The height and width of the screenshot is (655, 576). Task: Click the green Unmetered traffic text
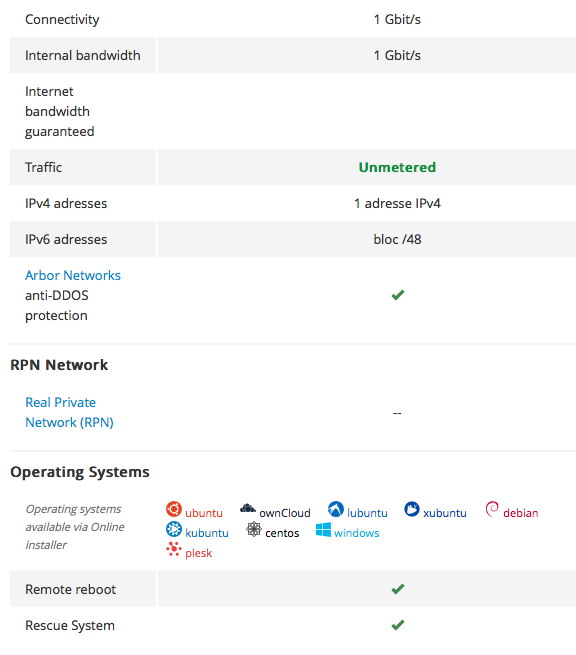(x=397, y=167)
